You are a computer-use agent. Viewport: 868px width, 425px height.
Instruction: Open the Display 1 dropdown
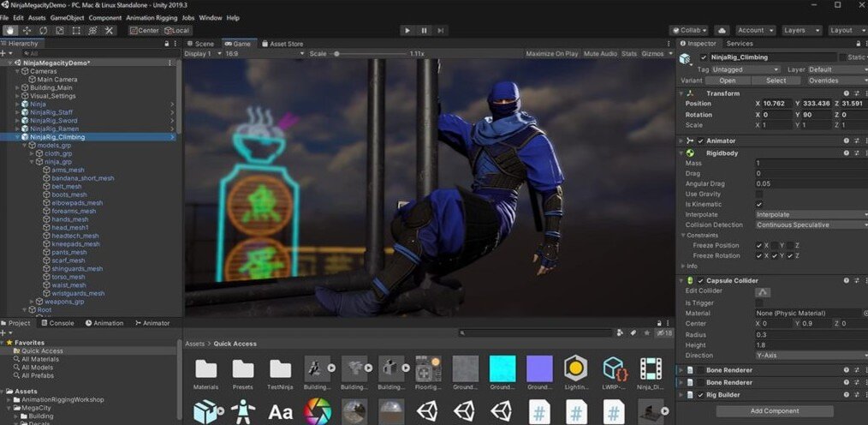click(202, 54)
